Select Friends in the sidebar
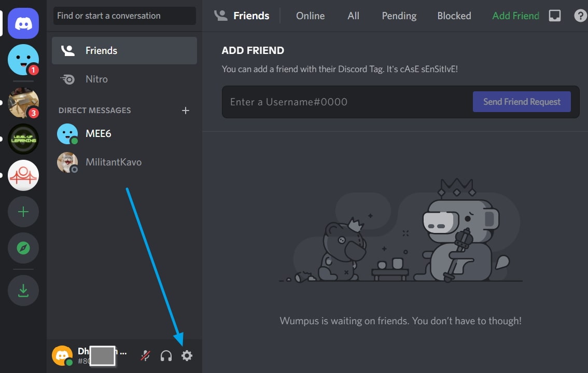 click(x=124, y=51)
